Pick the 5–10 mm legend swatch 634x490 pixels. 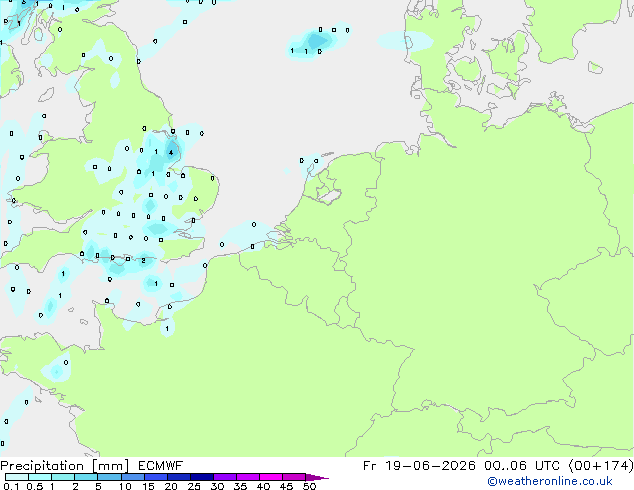coord(109,477)
